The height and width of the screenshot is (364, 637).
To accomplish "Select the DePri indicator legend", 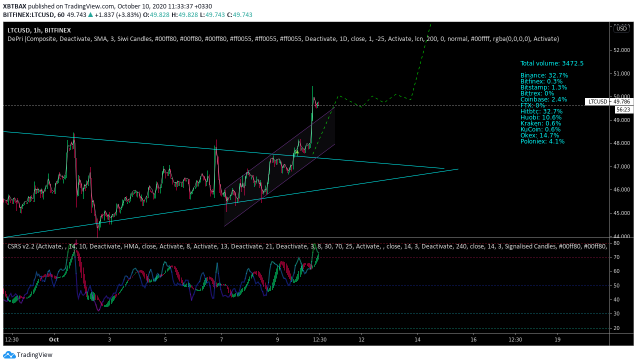I will (283, 38).
